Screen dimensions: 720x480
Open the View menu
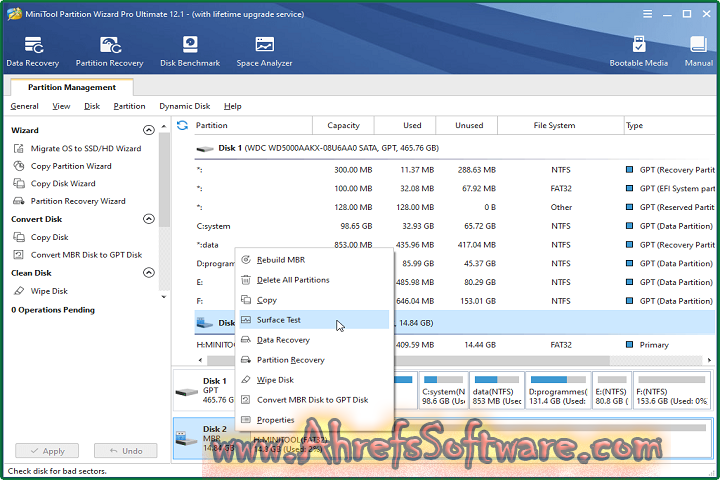(x=61, y=106)
